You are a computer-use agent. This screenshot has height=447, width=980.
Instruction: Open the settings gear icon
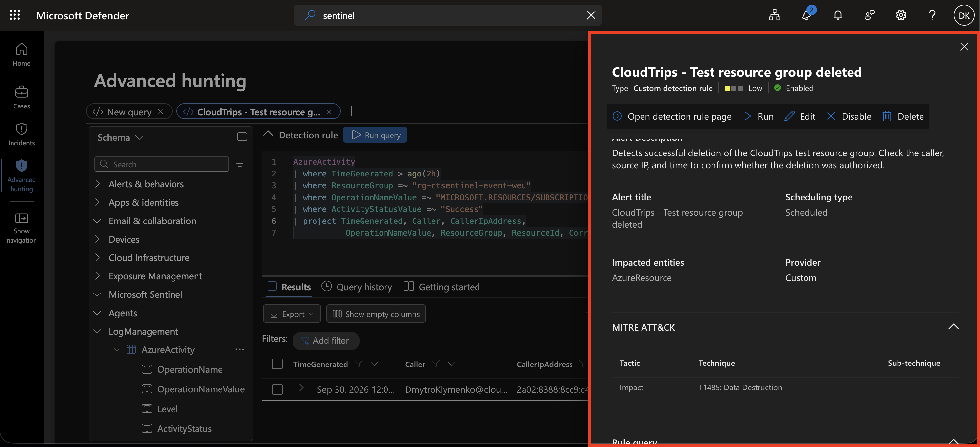point(901,15)
